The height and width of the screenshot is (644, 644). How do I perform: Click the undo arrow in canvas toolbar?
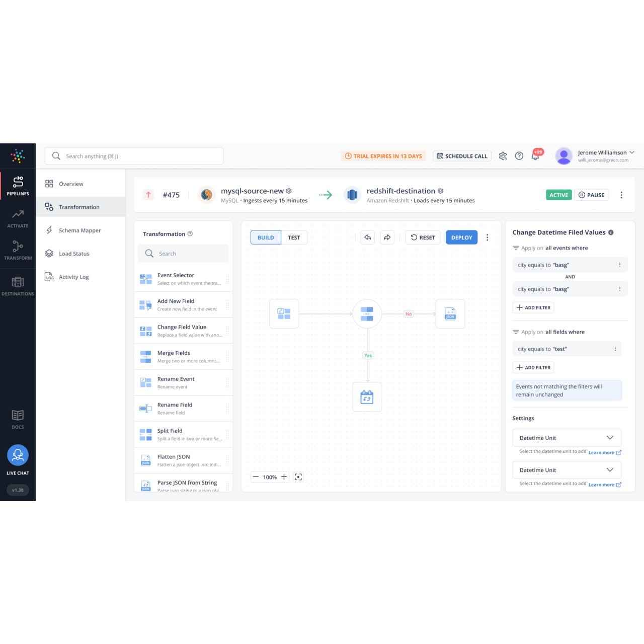tap(368, 237)
